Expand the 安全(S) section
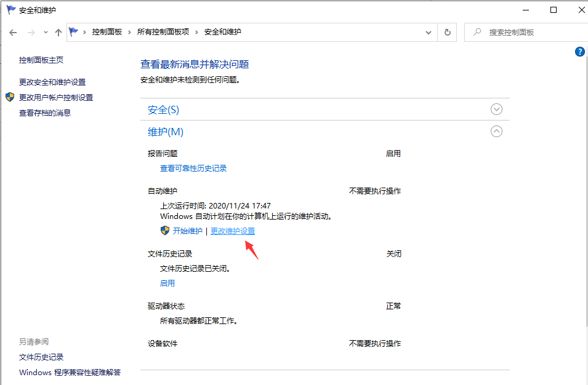588x385 pixels. [496, 109]
